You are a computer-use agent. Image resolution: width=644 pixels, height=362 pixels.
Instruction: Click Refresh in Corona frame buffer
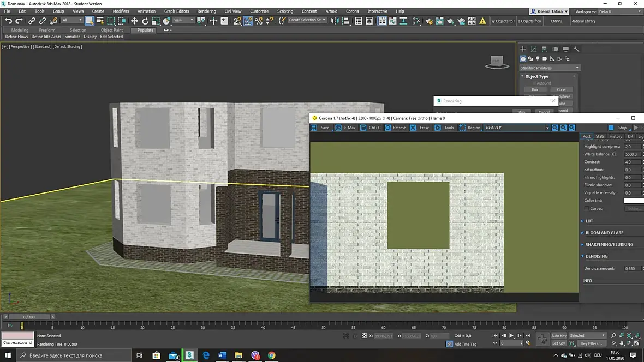coord(396,128)
